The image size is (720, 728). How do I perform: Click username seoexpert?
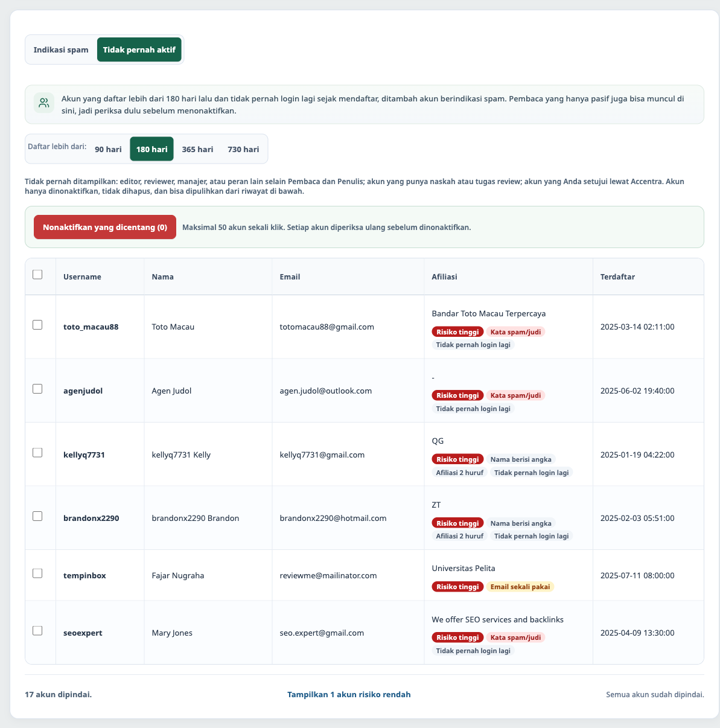[83, 633]
